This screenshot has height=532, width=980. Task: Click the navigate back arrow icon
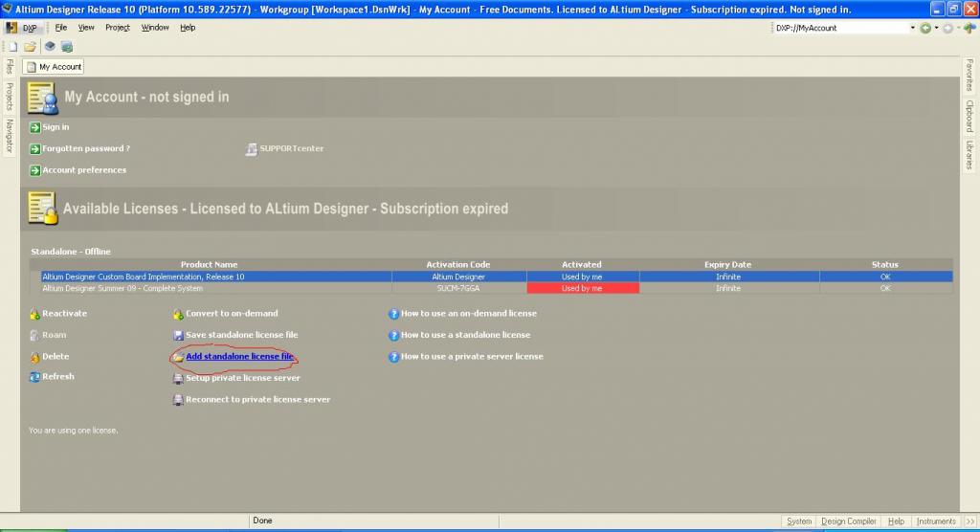click(x=925, y=28)
